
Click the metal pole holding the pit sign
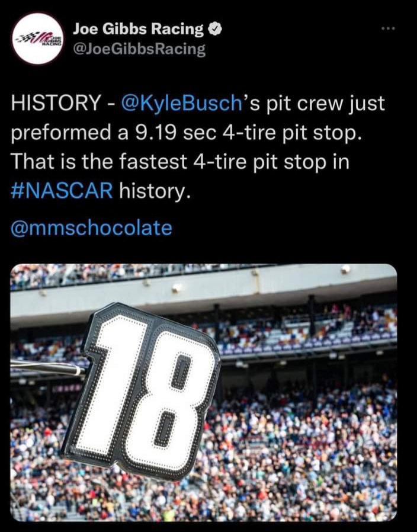pos(47,368)
